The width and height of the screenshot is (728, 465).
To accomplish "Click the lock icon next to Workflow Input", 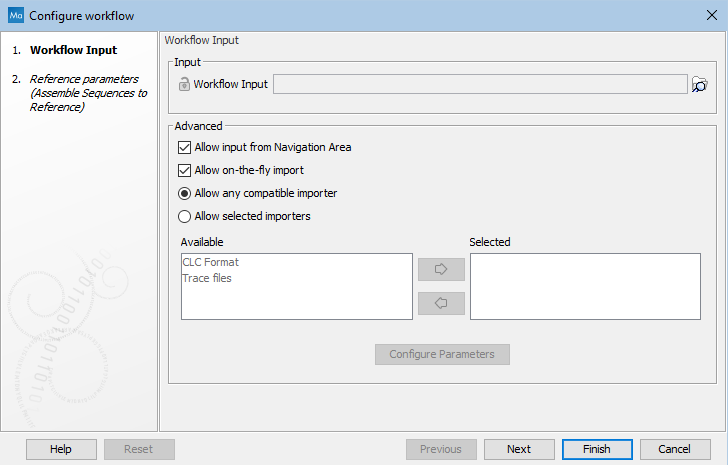I will tap(183, 85).
